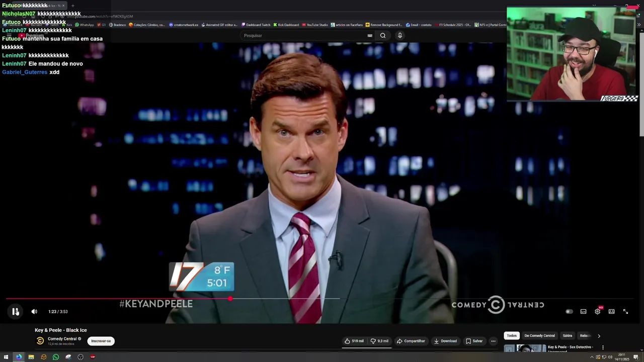Open the Email - contato bookmark
Screen dimensions: 644x362
pos(419,25)
